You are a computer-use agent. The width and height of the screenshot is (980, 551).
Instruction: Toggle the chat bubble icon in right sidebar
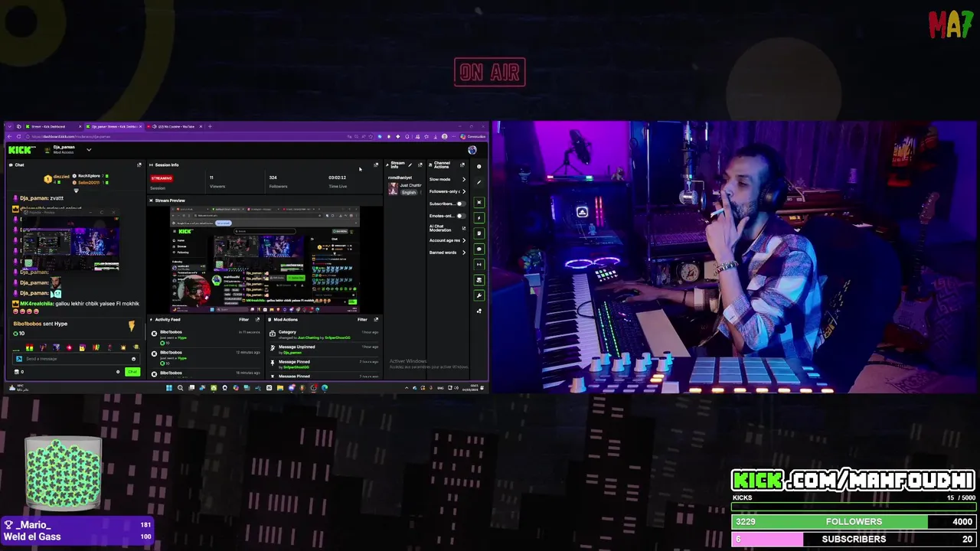coord(479,249)
